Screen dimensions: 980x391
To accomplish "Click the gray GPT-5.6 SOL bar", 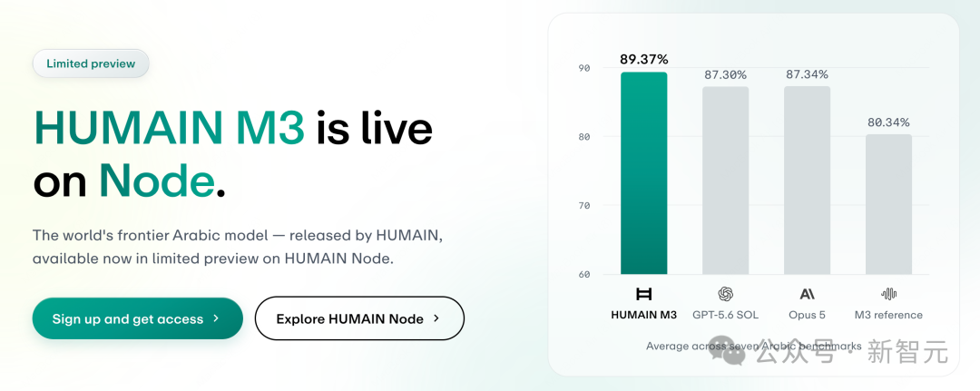I will [725, 181].
